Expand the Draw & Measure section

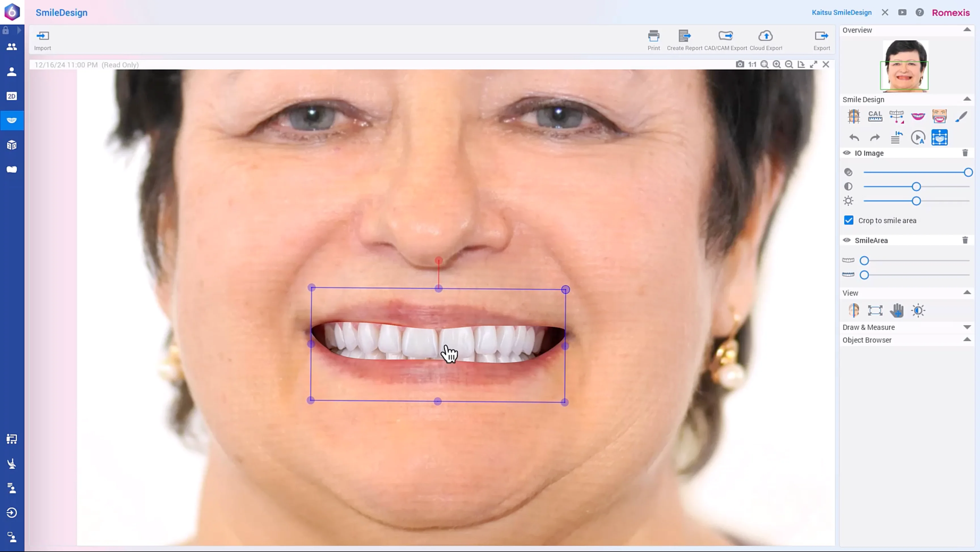[x=968, y=327]
